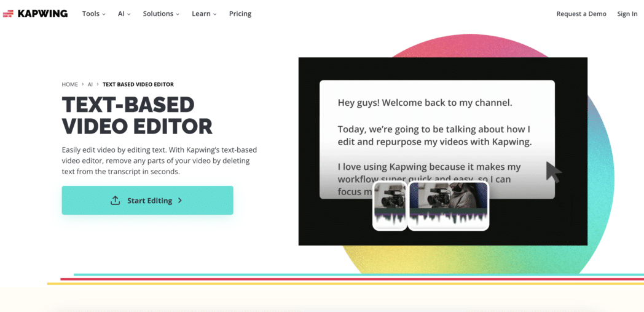Click the 'Easily edit video' description text
Viewport: 644px width, 312px height.
[x=159, y=161]
